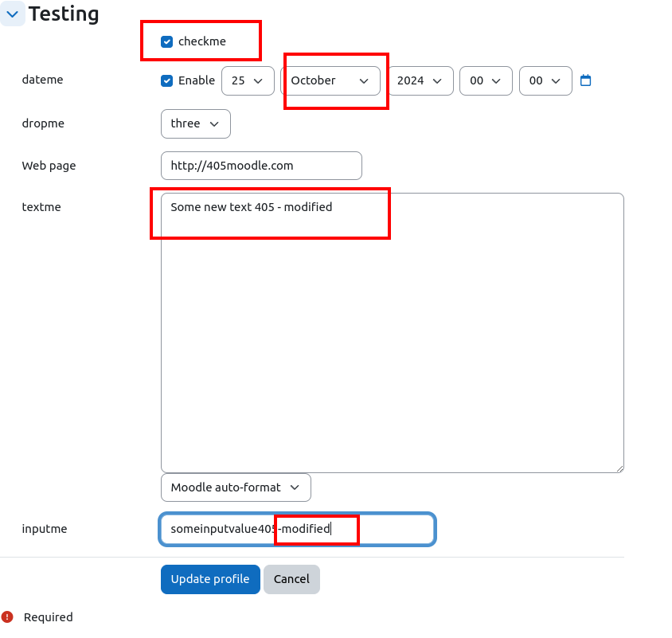Screen dimensions: 672x638
Task: Toggle the dateme Enable checkbox
Action: click(166, 80)
